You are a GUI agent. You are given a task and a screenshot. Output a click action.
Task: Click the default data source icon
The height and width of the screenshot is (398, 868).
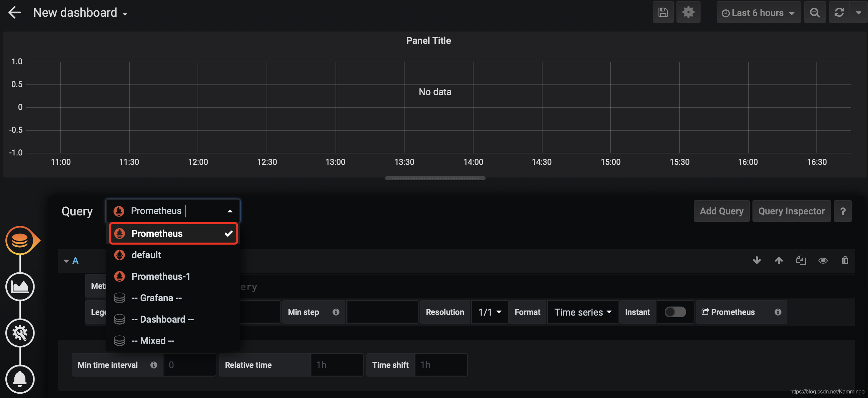(120, 255)
